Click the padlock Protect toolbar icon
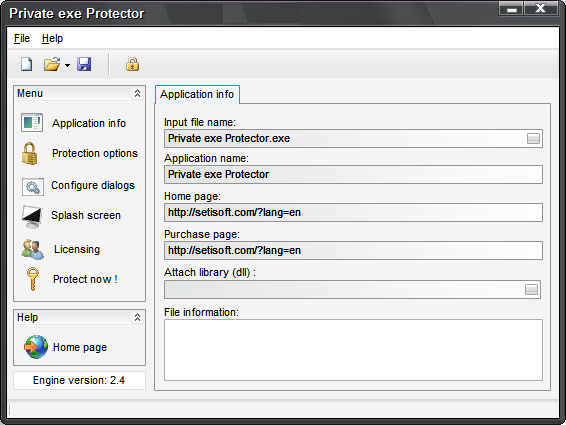 (x=132, y=65)
